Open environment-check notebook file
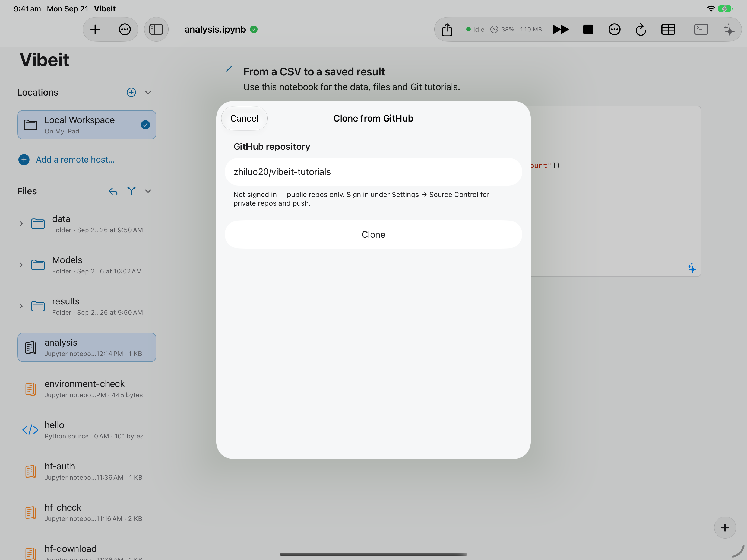 tap(87, 389)
